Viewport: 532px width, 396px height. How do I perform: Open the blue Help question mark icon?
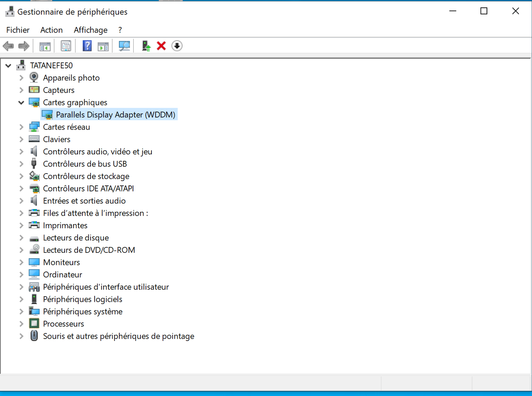(x=87, y=46)
